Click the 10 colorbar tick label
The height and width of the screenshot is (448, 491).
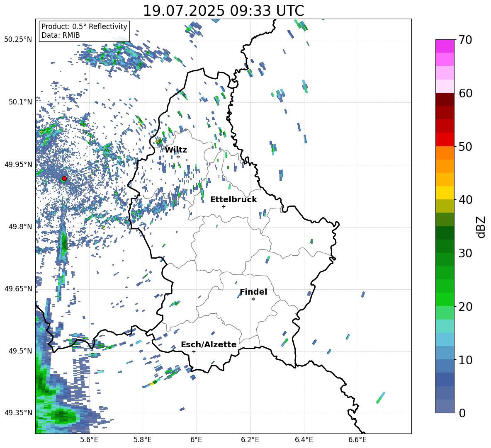[466, 360]
